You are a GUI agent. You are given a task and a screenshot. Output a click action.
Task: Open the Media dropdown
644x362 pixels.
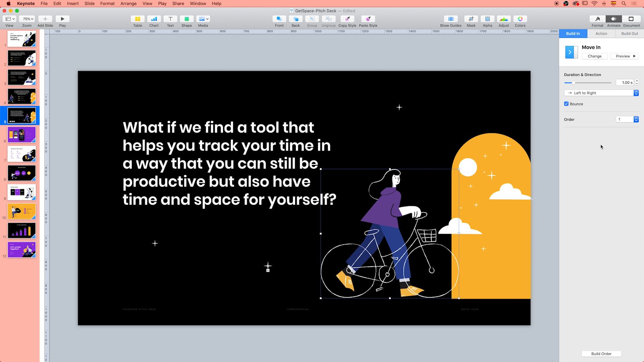coord(203,19)
